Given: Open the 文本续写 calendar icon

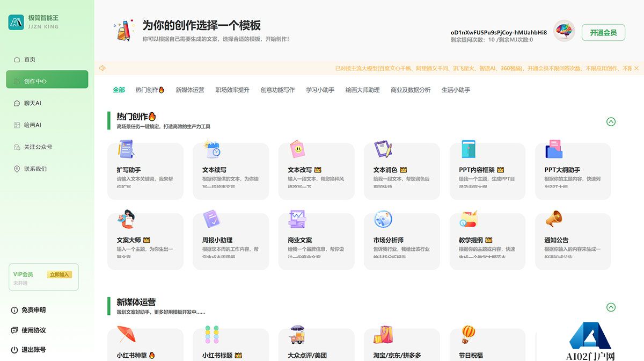Looking at the screenshot, I should tap(211, 149).
